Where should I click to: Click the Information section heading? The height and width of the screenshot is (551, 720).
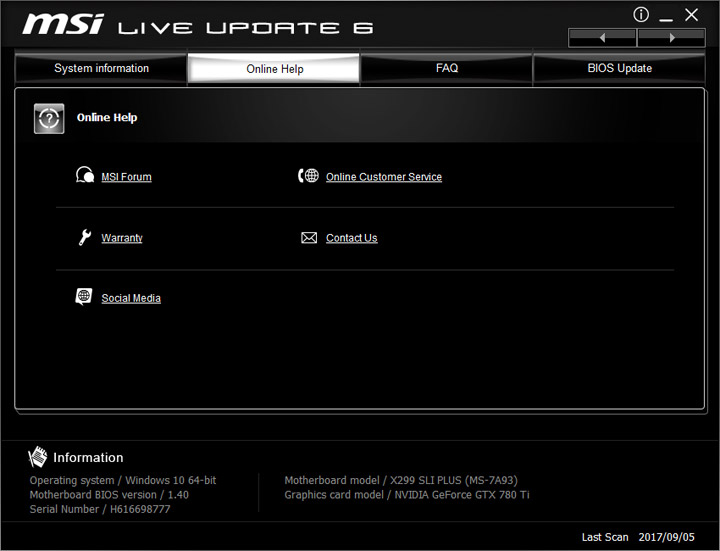[88, 457]
